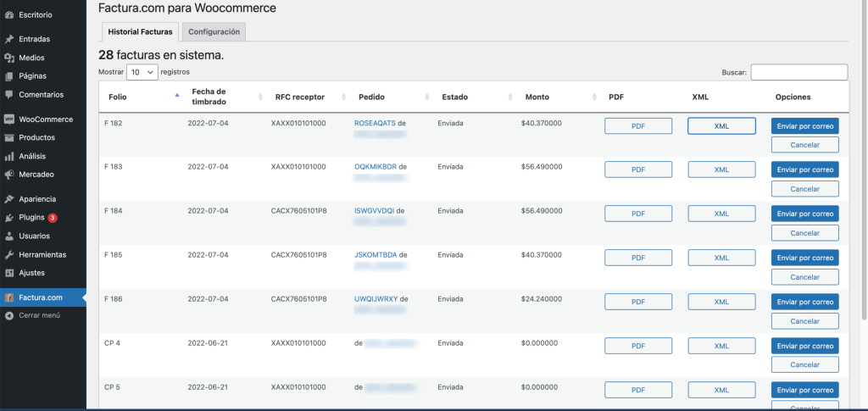Sort the table by Folio arrow
The width and height of the screenshot is (868, 411).
177,95
